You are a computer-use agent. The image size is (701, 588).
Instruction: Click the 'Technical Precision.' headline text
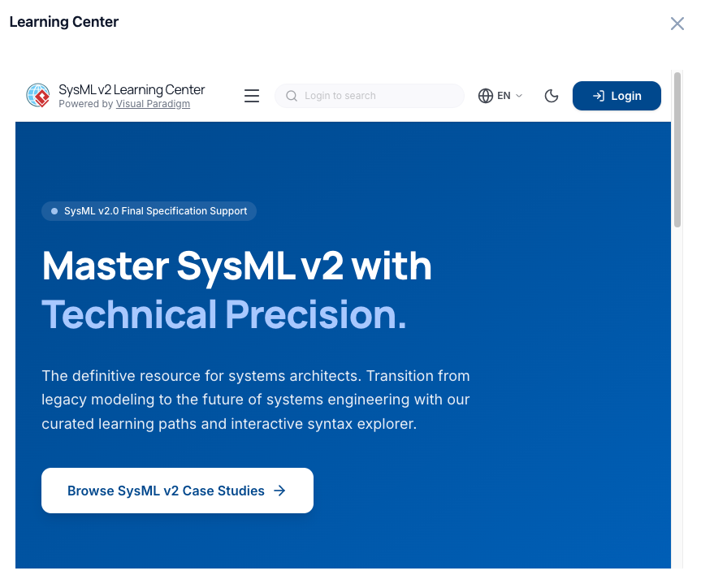pos(224,315)
